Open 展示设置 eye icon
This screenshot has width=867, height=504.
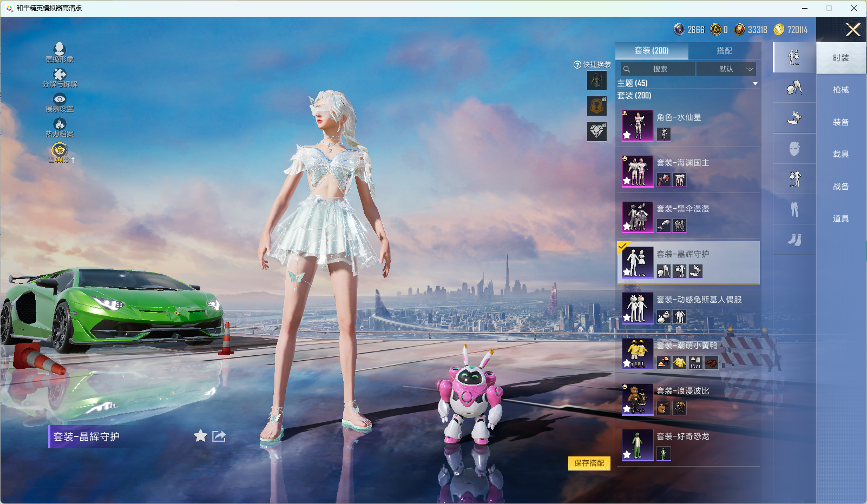pyautogui.click(x=60, y=99)
